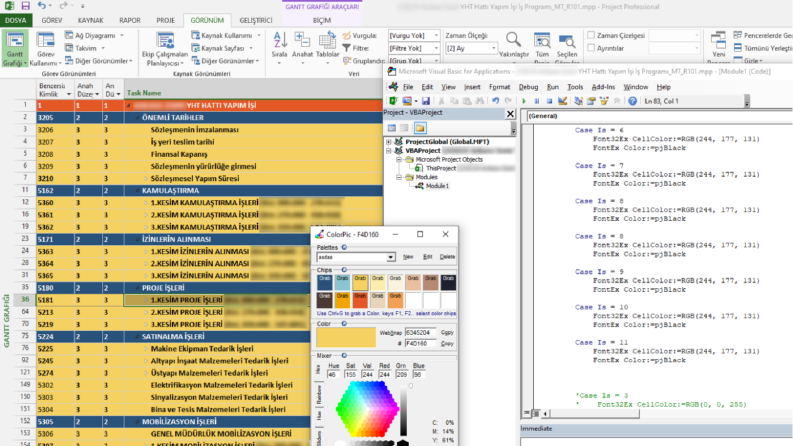793x446 pixels.
Task: Open the Gantt Grafiği view button
Action: click(x=15, y=49)
